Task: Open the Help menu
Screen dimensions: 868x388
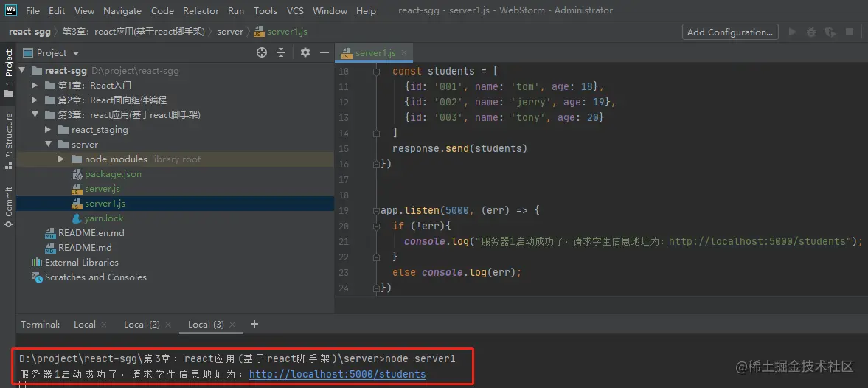Action: tap(366, 10)
